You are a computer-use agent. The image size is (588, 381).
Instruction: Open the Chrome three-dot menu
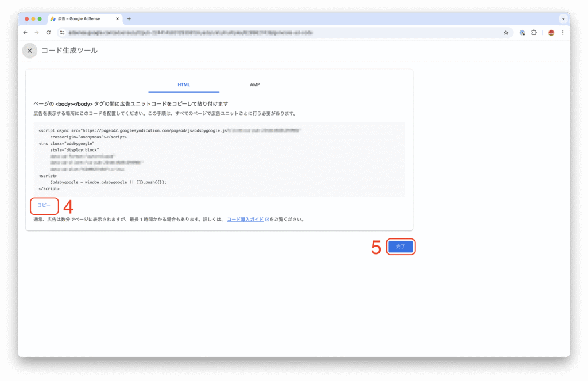tap(563, 33)
